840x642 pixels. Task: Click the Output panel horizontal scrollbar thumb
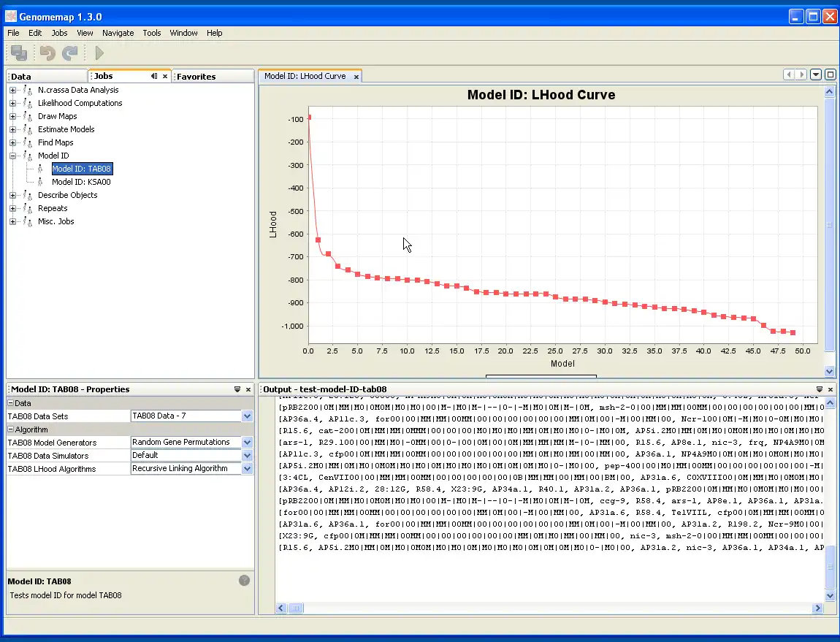pyautogui.click(x=296, y=608)
